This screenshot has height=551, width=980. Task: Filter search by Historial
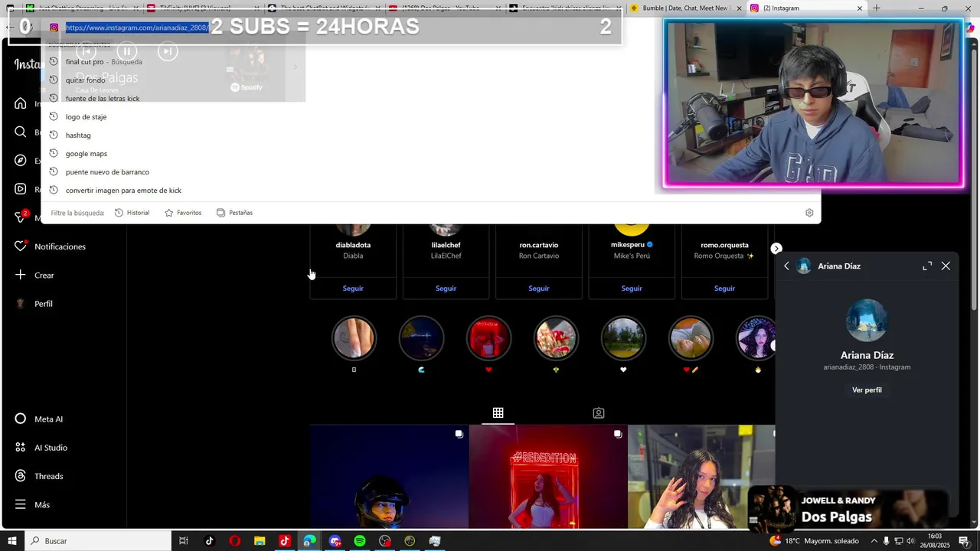click(132, 213)
